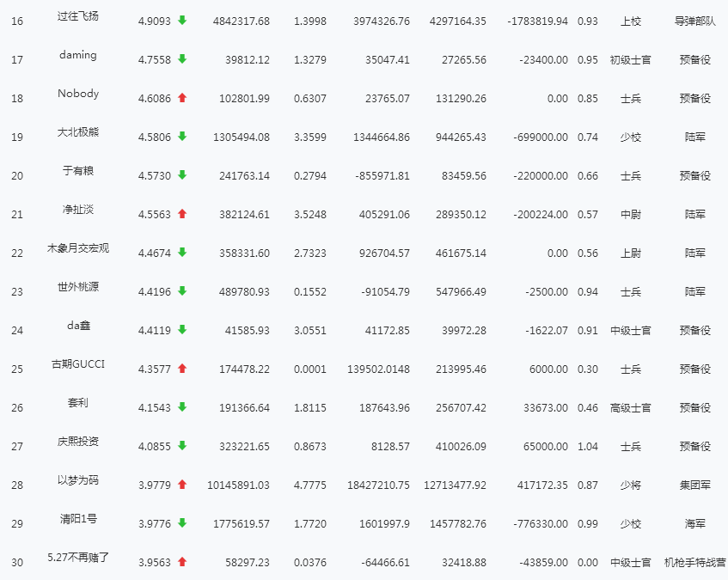728x580 pixels.
Task: Click the green down arrow in row 20
Action: pyautogui.click(x=182, y=175)
